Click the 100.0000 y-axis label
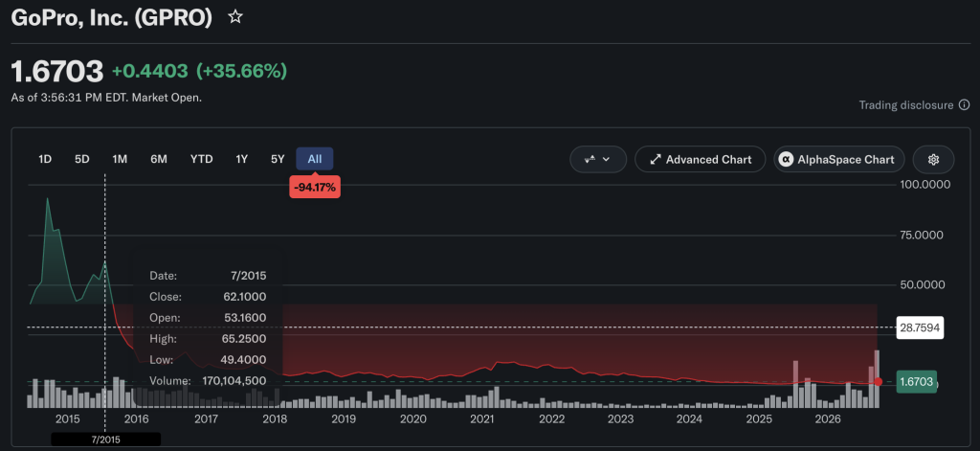980x451 pixels. click(x=924, y=185)
